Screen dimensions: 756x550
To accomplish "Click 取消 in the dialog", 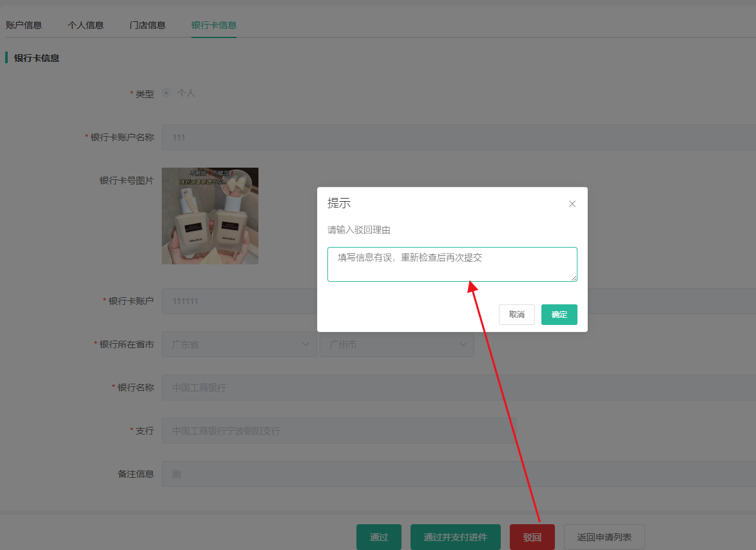I will [516, 315].
